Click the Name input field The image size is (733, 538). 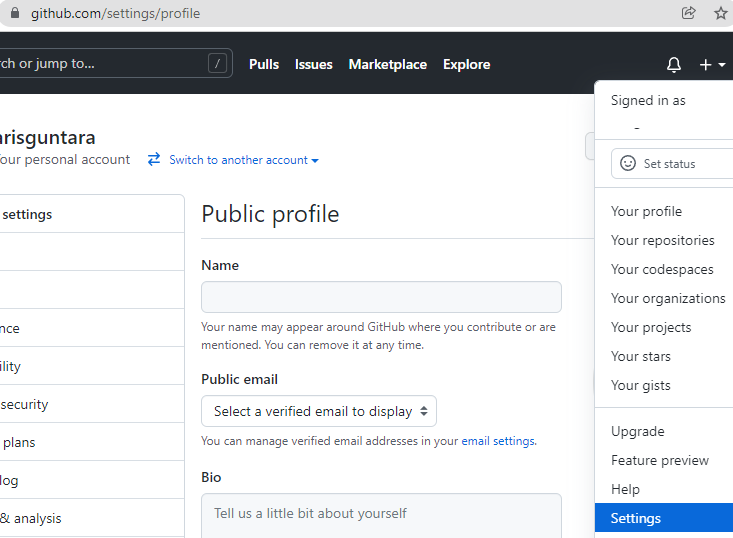[x=381, y=297]
